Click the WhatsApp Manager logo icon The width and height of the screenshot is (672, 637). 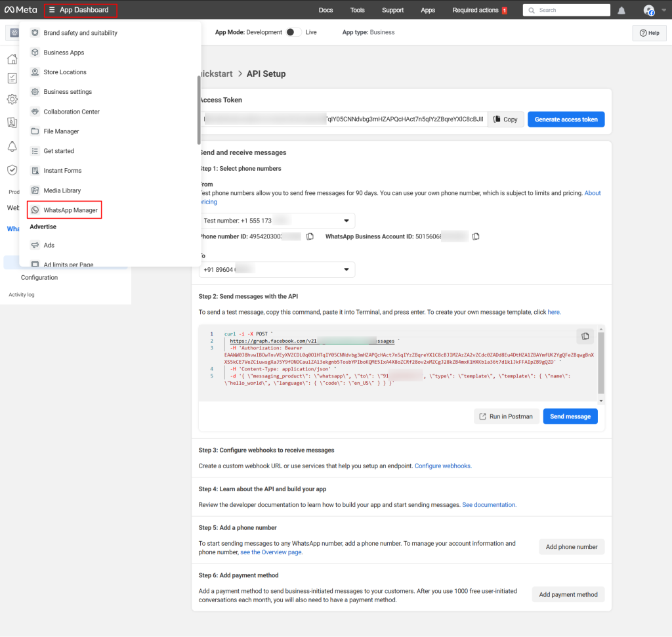pos(35,210)
